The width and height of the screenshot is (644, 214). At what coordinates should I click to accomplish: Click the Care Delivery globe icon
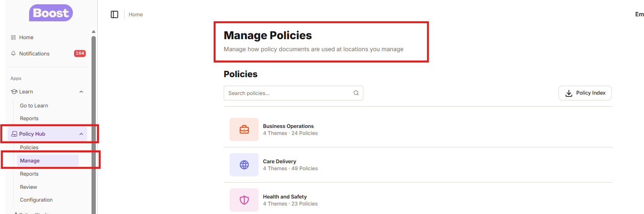[x=244, y=165]
